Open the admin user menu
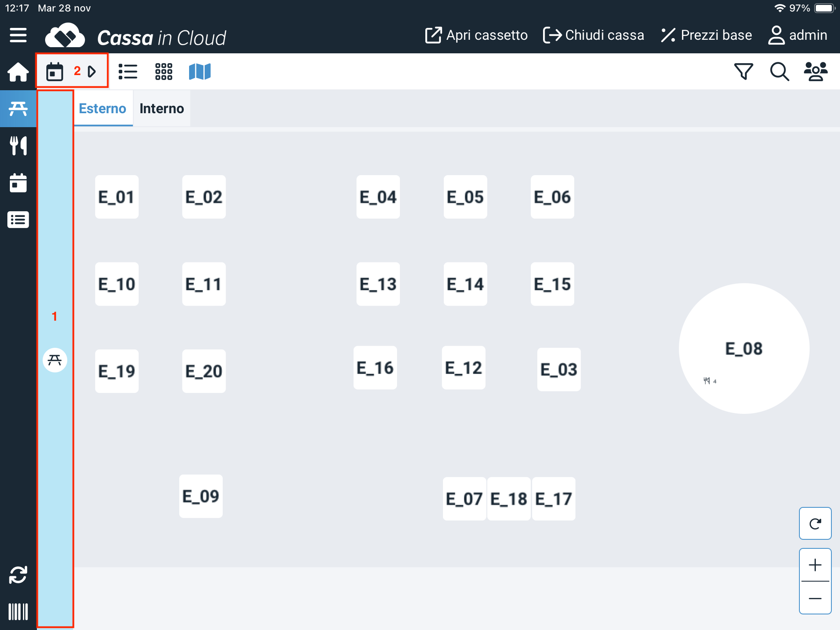 point(797,35)
